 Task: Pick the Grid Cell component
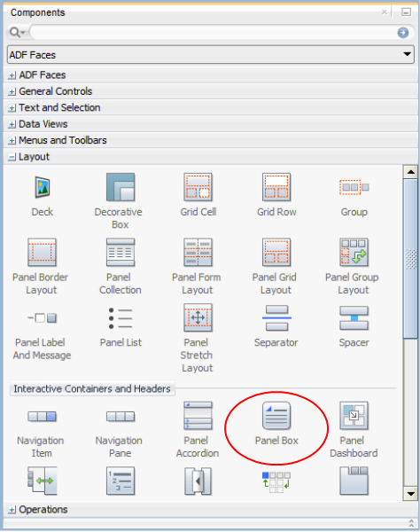[198, 196]
